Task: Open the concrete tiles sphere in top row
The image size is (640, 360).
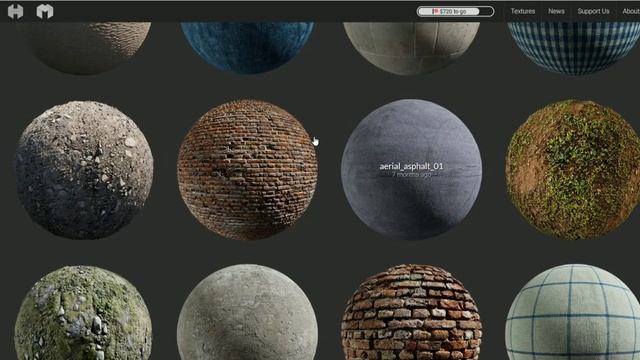Action: click(x=411, y=48)
